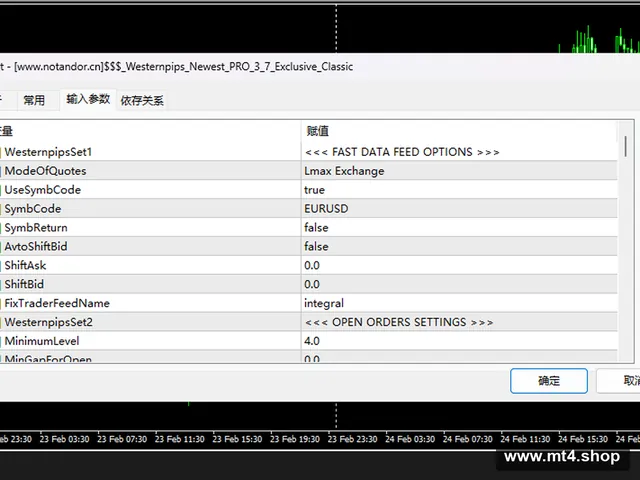
Task: Click the 23 Feb 19:30 chart time label
Action: (295, 439)
